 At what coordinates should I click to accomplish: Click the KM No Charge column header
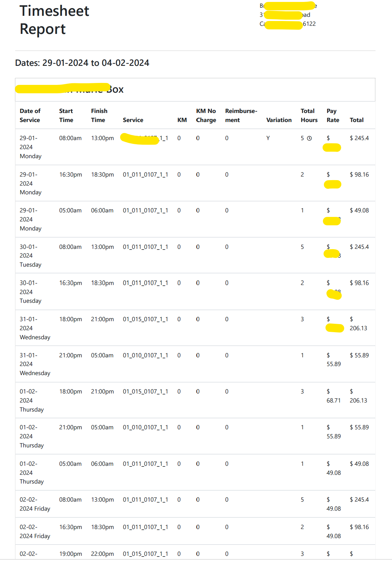click(x=206, y=116)
